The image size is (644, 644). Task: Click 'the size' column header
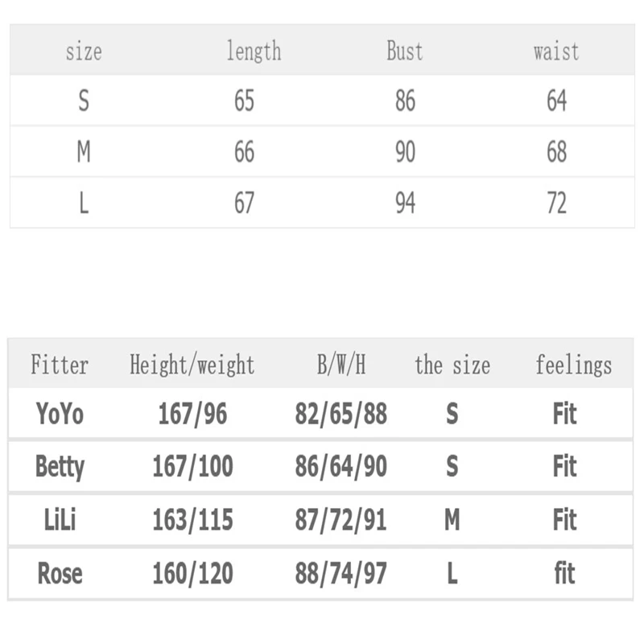tap(452, 365)
